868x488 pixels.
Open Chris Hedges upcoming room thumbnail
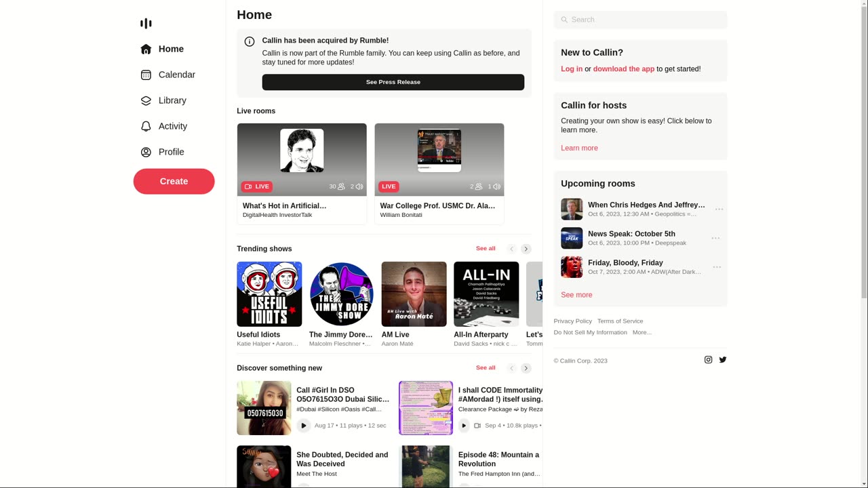[x=572, y=209]
